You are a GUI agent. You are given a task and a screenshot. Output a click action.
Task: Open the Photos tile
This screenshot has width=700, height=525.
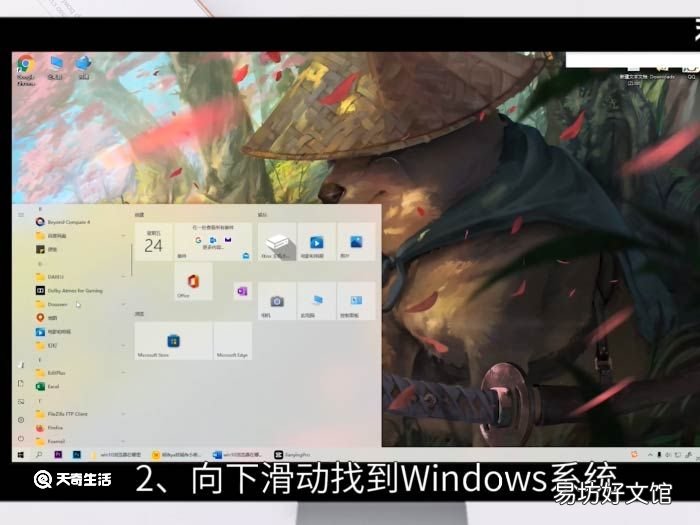(356, 242)
